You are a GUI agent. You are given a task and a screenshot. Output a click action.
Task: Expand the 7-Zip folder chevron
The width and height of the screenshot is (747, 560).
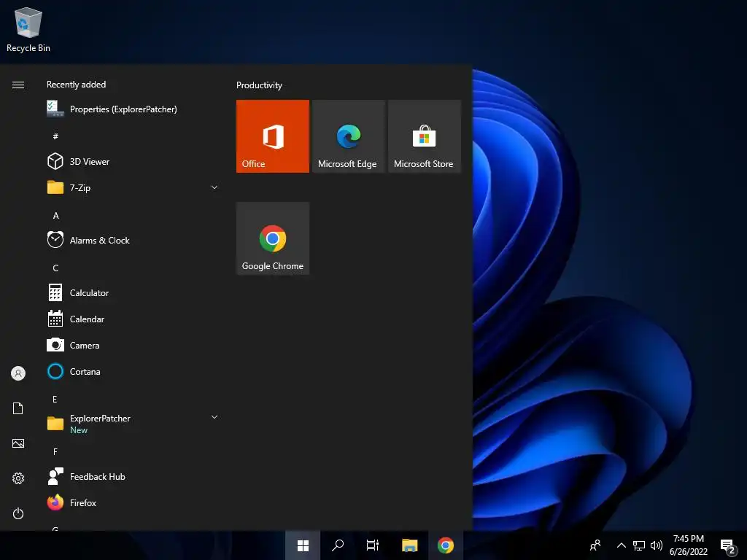coord(214,187)
